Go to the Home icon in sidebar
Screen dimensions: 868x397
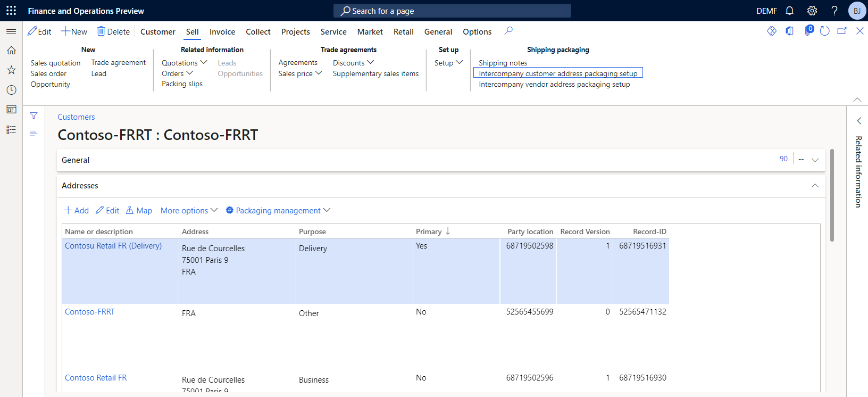[x=11, y=51]
